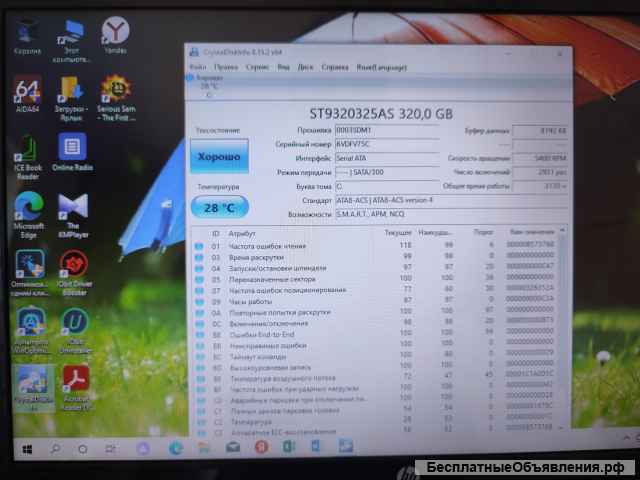The width and height of the screenshot is (640, 480).
Task: Open the Файл menu in CrystalDiskInfo
Action: (198, 67)
